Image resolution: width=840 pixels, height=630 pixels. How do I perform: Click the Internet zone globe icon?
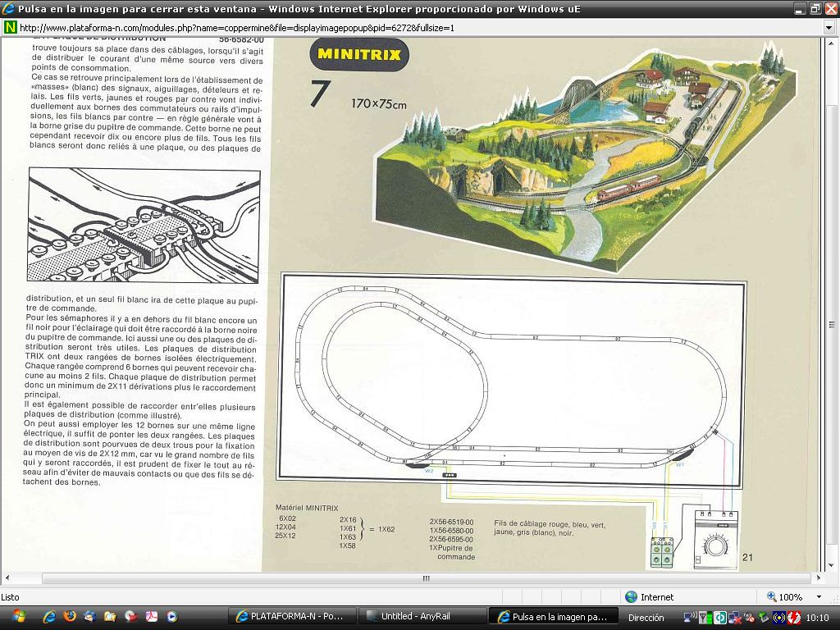[631, 597]
